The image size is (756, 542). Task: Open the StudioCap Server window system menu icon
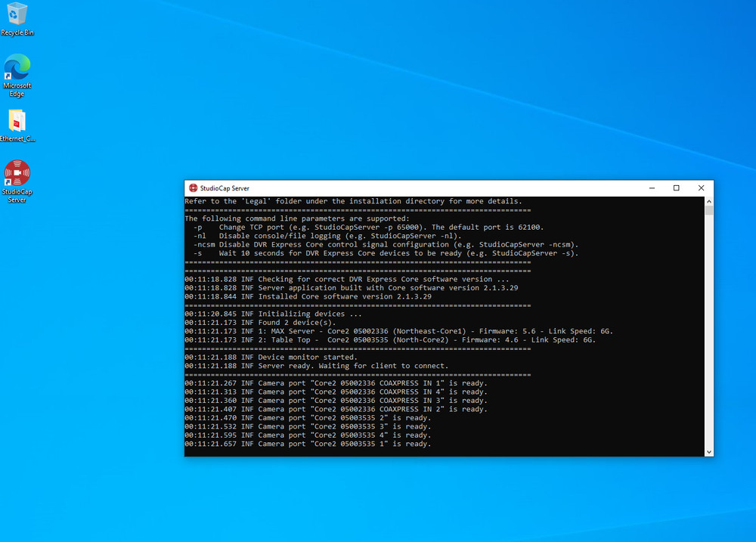pos(194,188)
